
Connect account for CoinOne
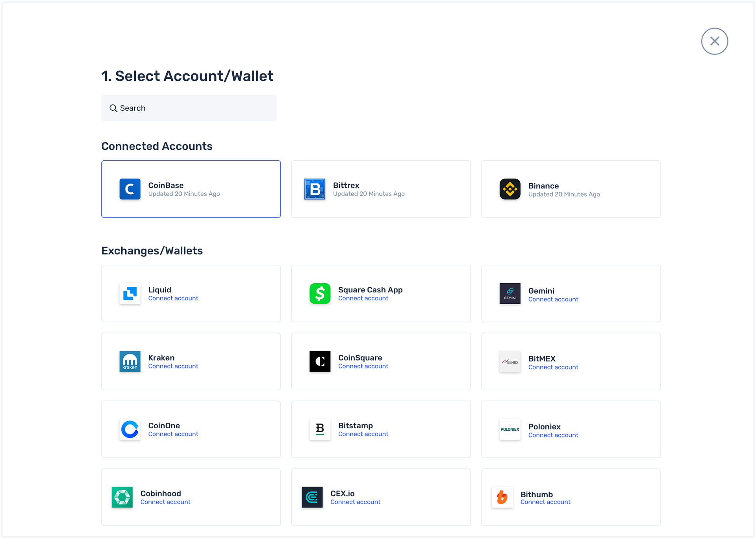173,434
